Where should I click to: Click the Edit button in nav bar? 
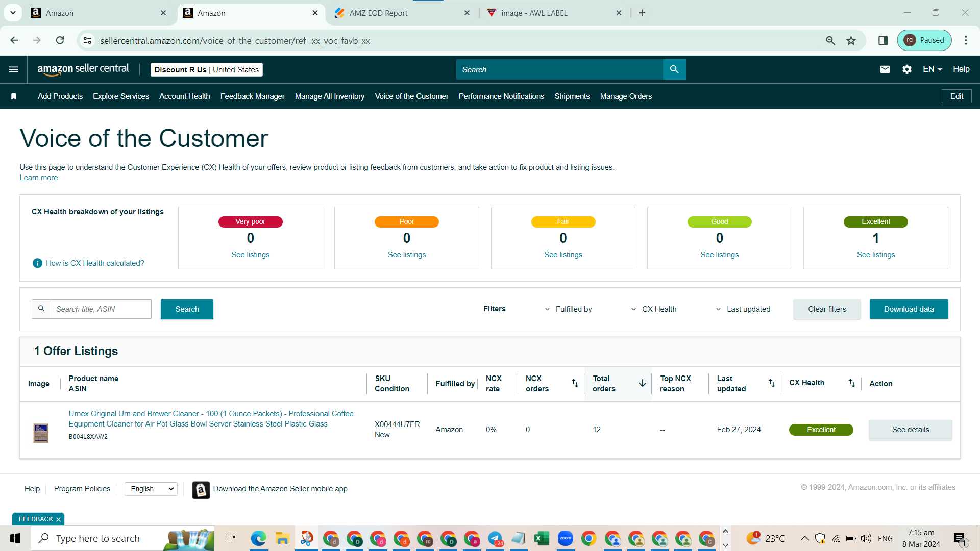pos(957,96)
